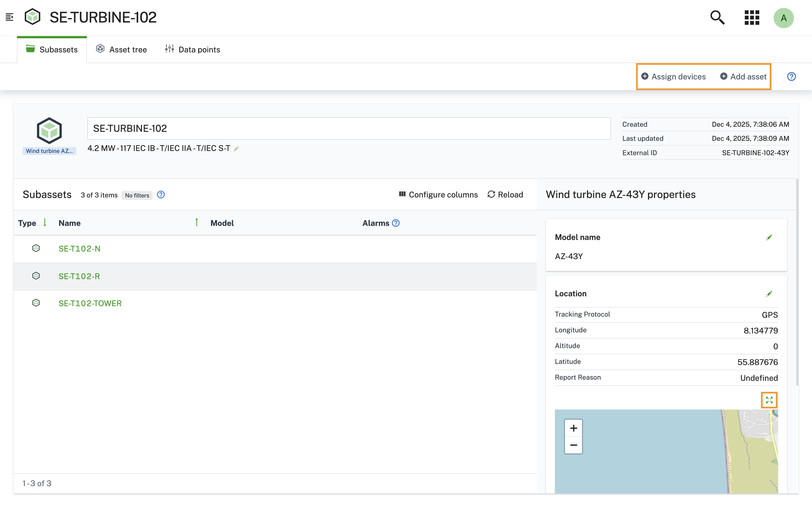Edit the Model name property pencil

[769, 237]
